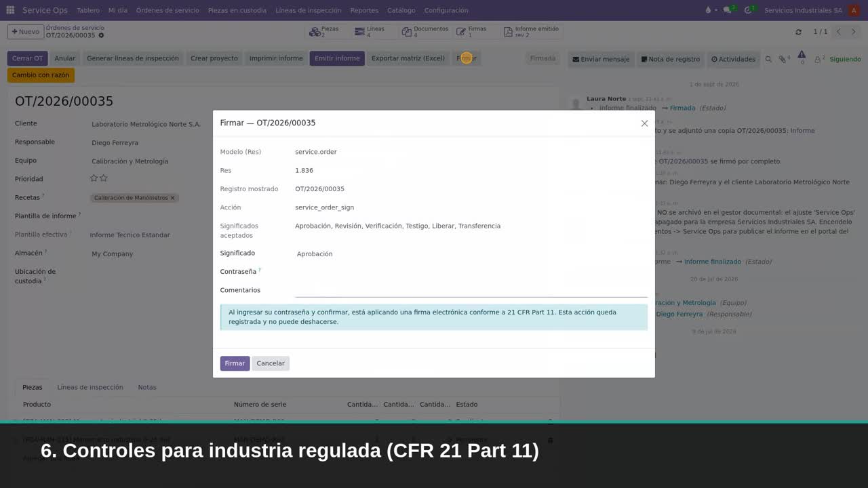Image resolution: width=868 pixels, height=488 pixels.
Task: Click the Diego Ferreyra link in chatter
Action: (x=679, y=314)
